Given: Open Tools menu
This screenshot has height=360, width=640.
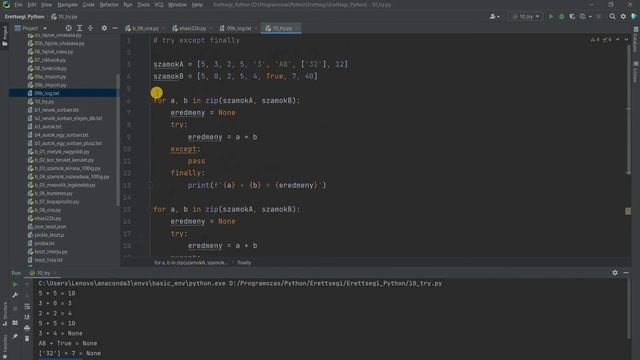Looking at the screenshot, I should [143, 5].
